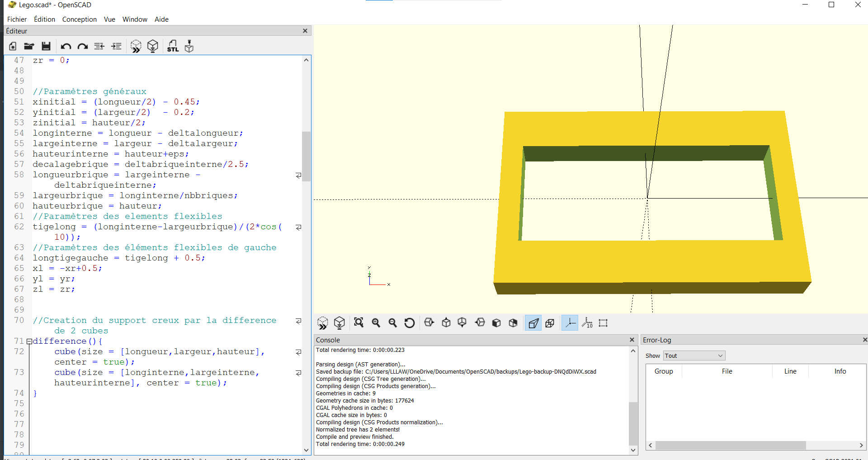
Task: Click the View All magnifier icon
Action: (x=359, y=323)
